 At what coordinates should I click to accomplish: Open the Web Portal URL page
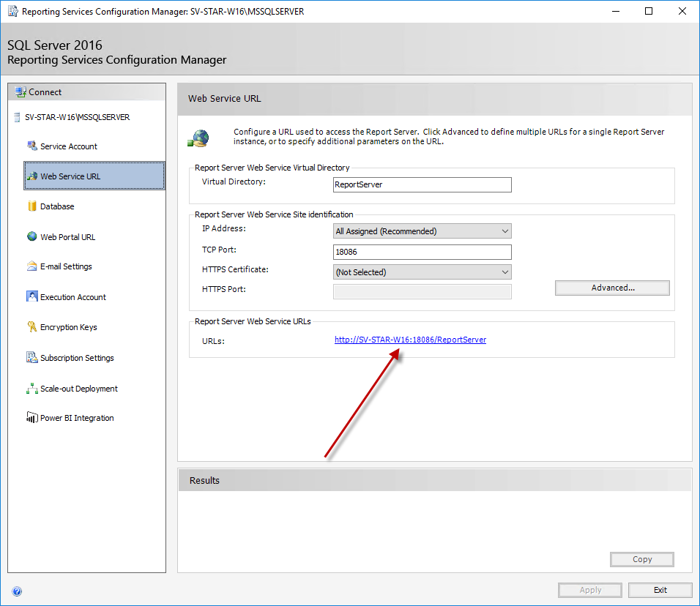[x=68, y=237]
